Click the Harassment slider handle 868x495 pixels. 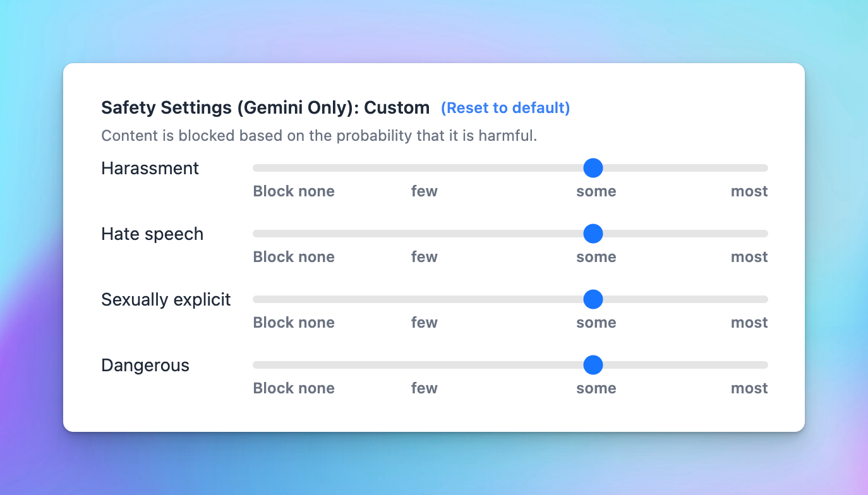pyautogui.click(x=593, y=168)
